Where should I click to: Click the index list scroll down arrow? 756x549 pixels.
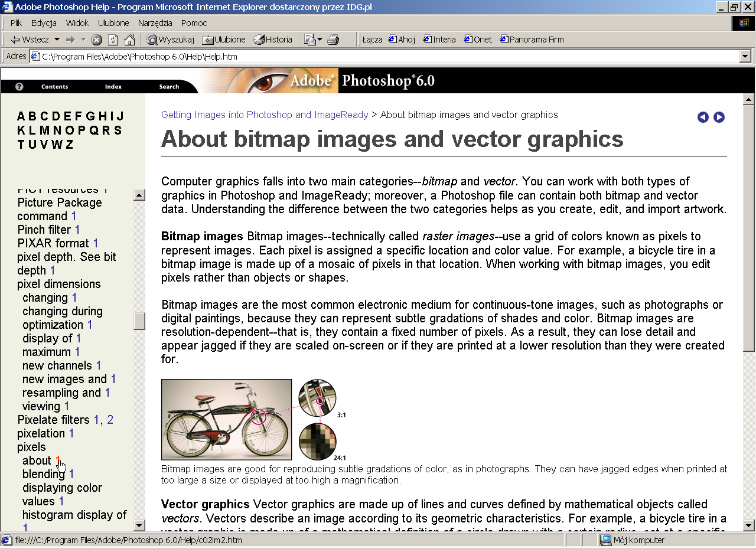pyautogui.click(x=139, y=525)
